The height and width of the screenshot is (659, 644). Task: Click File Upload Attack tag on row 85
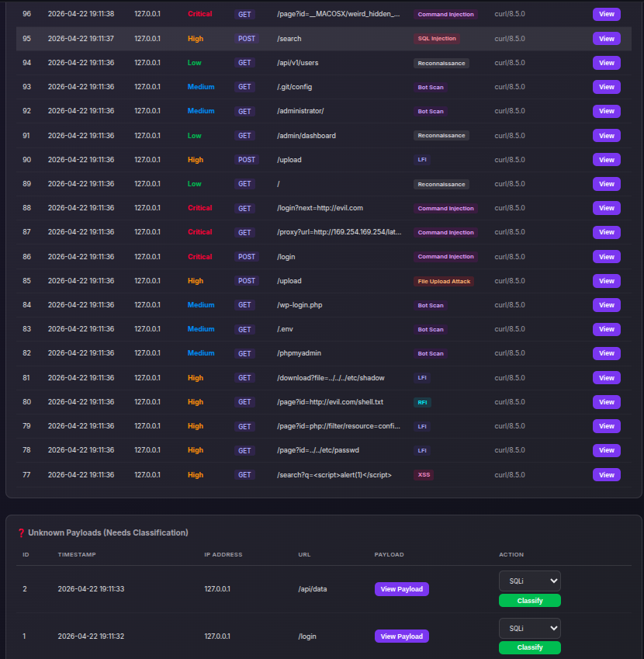coord(444,281)
